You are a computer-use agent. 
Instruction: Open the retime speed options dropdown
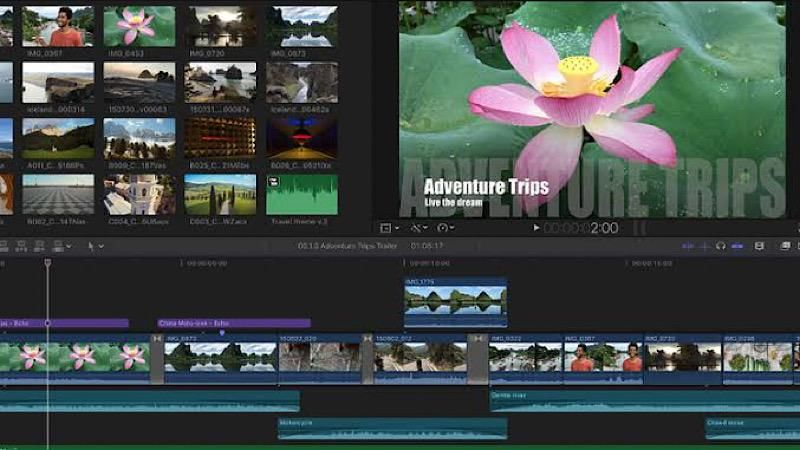click(444, 228)
